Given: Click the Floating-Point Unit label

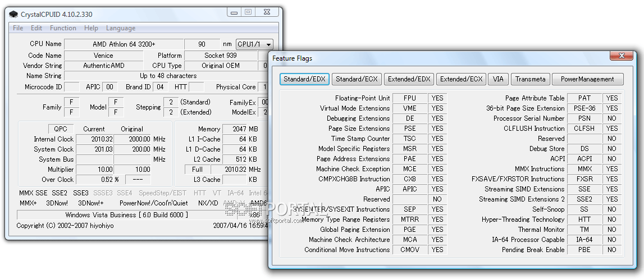Looking at the screenshot, I should pyautogui.click(x=363, y=98).
